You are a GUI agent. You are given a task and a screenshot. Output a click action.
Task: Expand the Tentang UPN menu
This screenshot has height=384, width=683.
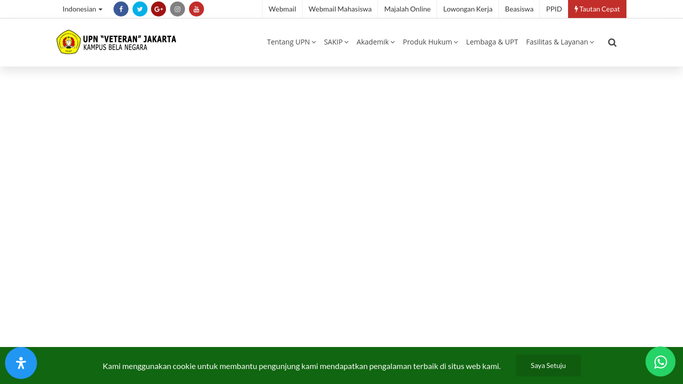coord(291,42)
